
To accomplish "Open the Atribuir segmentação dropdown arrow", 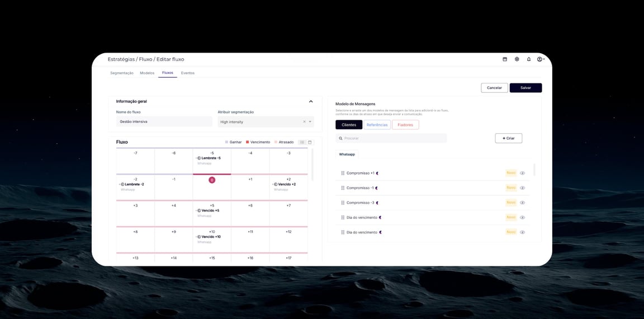I will pyautogui.click(x=310, y=121).
